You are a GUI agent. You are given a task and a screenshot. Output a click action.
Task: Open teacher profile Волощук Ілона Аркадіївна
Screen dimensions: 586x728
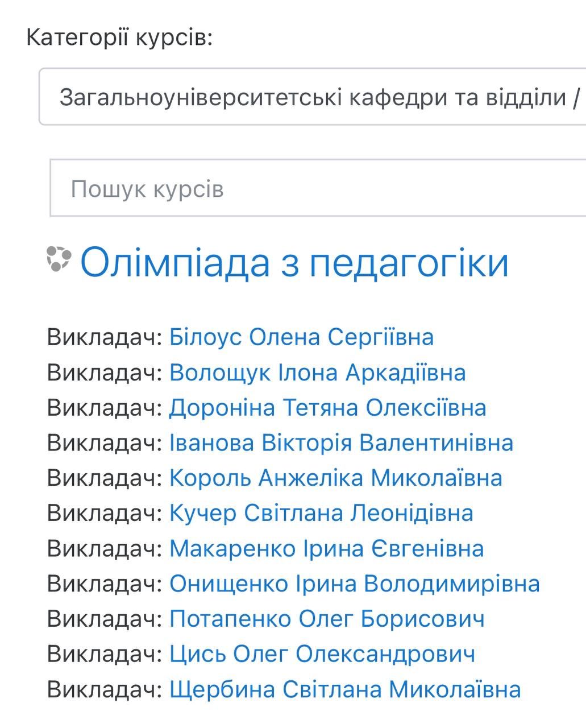pos(317,373)
